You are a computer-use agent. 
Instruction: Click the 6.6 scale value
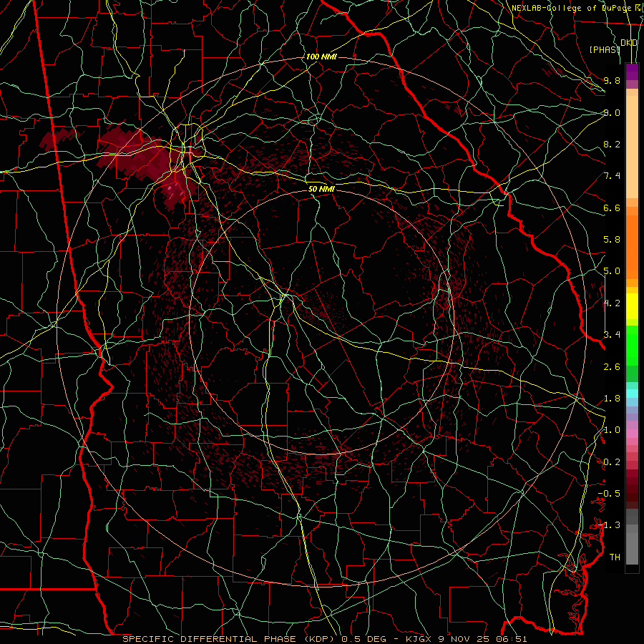tap(612, 208)
